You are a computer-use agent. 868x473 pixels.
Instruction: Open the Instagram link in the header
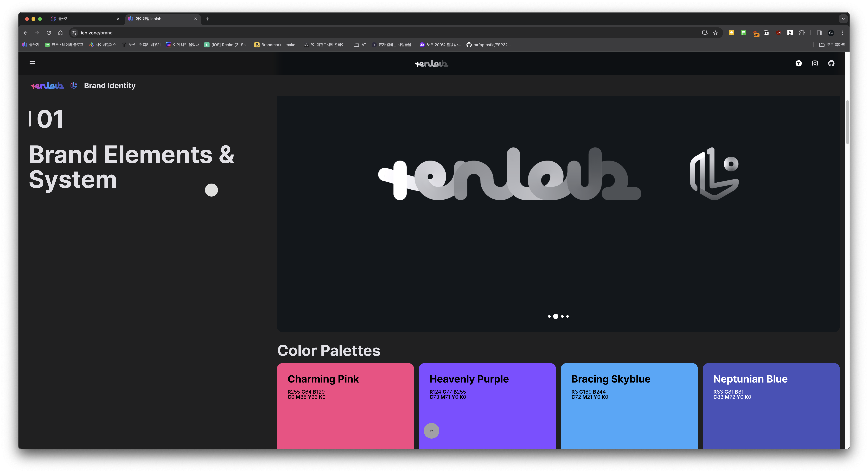pos(815,63)
